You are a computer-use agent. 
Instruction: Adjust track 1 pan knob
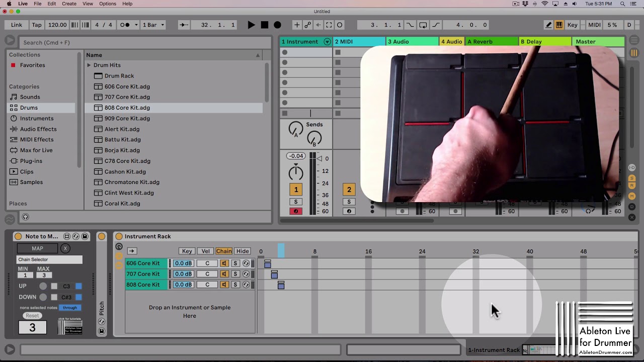coord(296,173)
